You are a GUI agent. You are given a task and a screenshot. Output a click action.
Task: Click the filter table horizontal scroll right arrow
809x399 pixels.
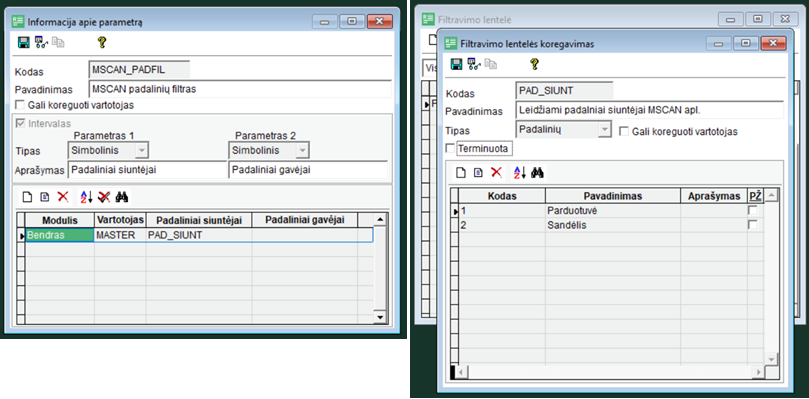[758, 372]
